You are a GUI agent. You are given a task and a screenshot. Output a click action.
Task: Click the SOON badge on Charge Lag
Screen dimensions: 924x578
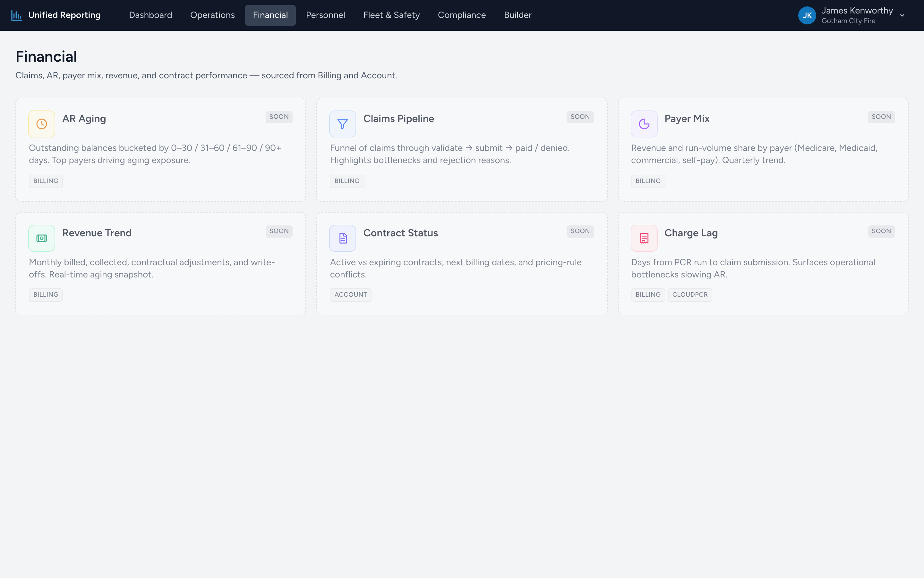click(x=881, y=231)
